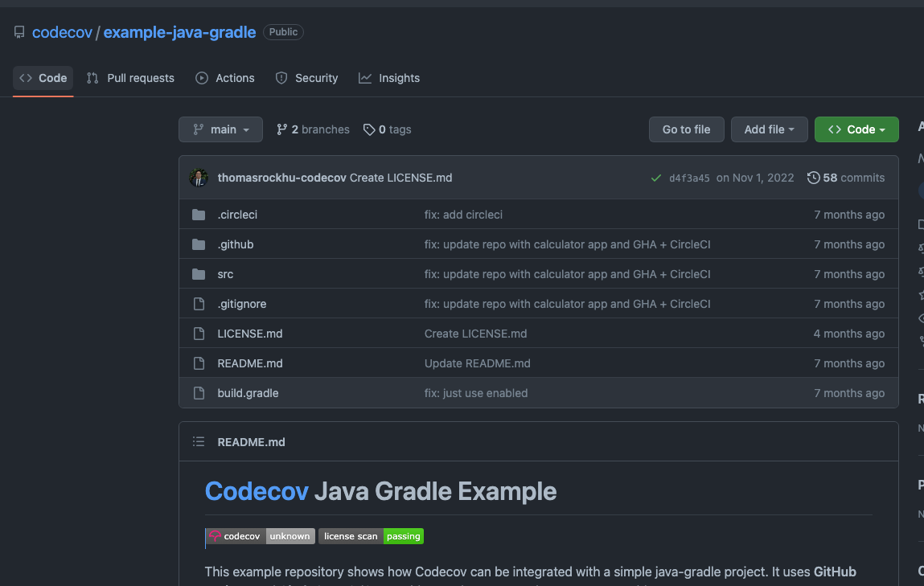Open the .gitignore row commit message
Image resolution: width=924 pixels, height=586 pixels.
point(568,304)
